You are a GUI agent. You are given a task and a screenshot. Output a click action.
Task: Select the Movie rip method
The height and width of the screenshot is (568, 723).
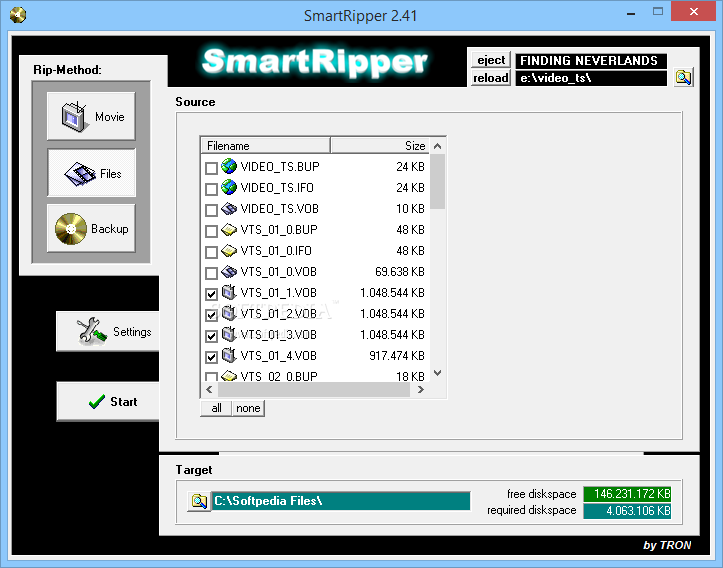(x=91, y=116)
